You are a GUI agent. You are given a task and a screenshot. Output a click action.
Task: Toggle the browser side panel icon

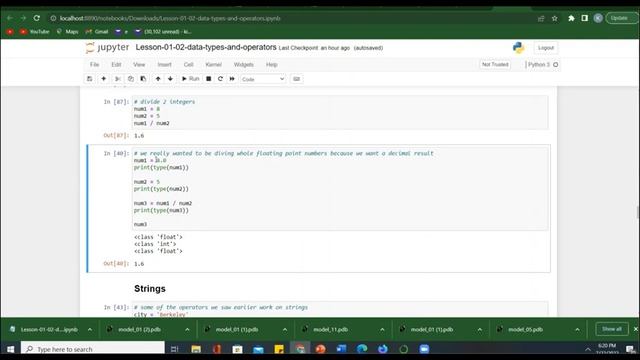(585, 18)
